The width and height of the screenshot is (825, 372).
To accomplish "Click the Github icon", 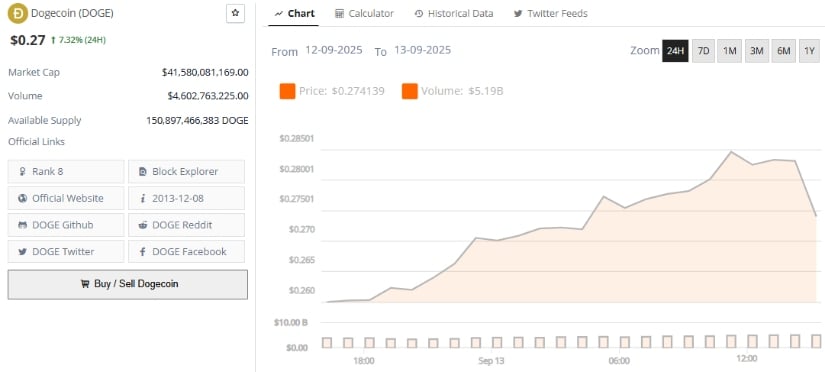I will (x=23, y=225).
